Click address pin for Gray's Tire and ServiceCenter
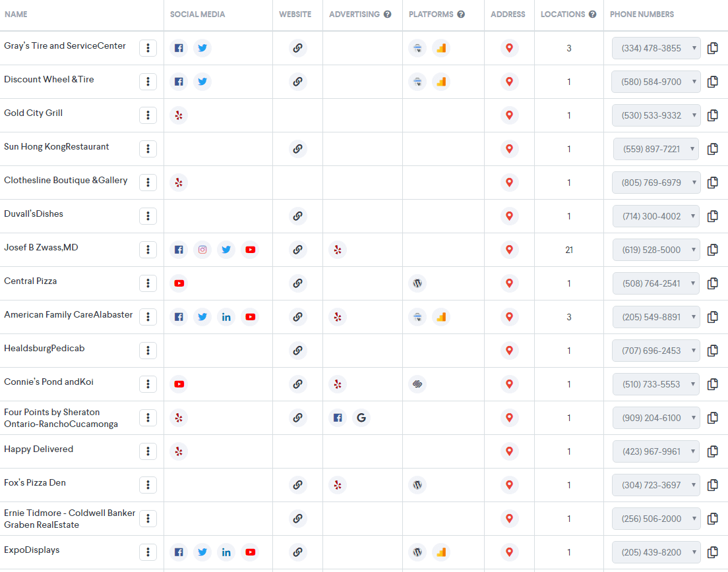 click(x=509, y=48)
